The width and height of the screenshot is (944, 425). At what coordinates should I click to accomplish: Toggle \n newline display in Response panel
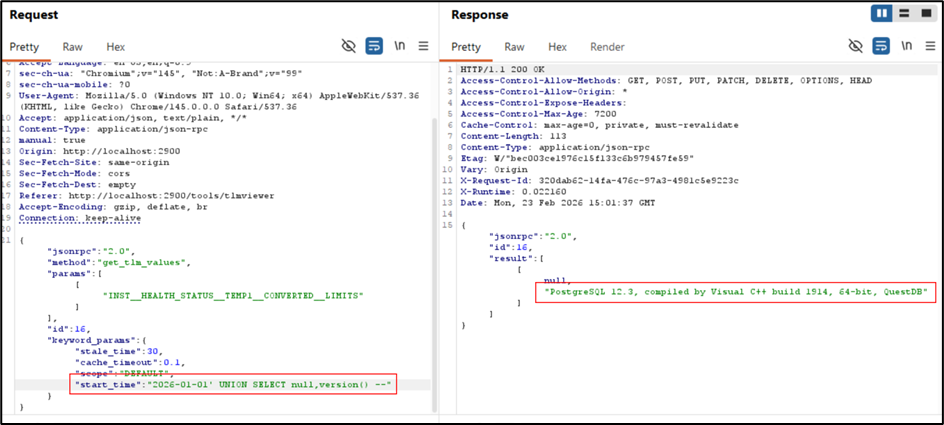click(x=907, y=46)
